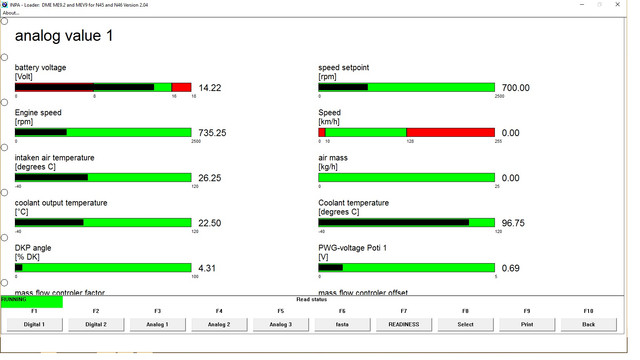
Task: Close the INPA window
Action: pyautogui.click(x=618, y=4)
